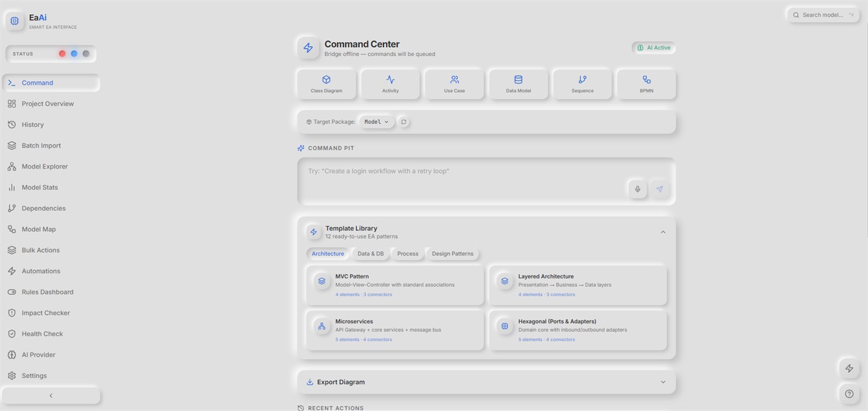Select the Hexagonal Ports & Adapters template

pos(578,330)
